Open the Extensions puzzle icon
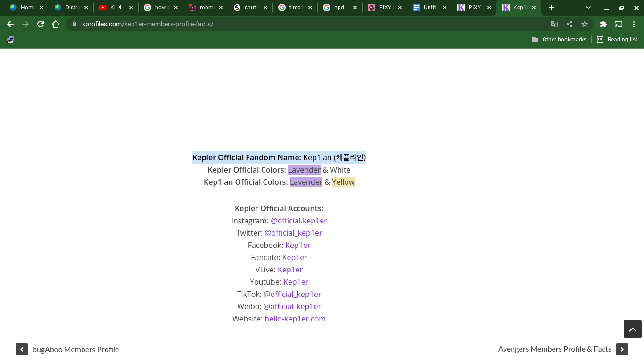644x362 pixels. pyautogui.click(x=603, y=24)
